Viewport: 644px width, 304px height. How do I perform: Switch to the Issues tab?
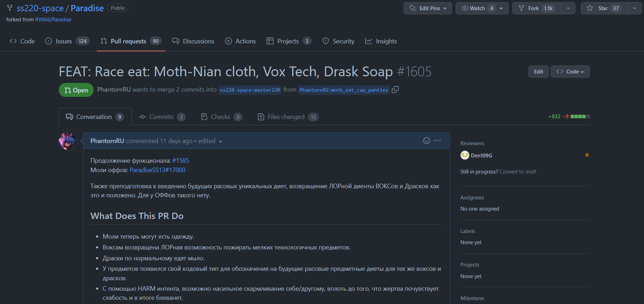click(x=67, y=41)
